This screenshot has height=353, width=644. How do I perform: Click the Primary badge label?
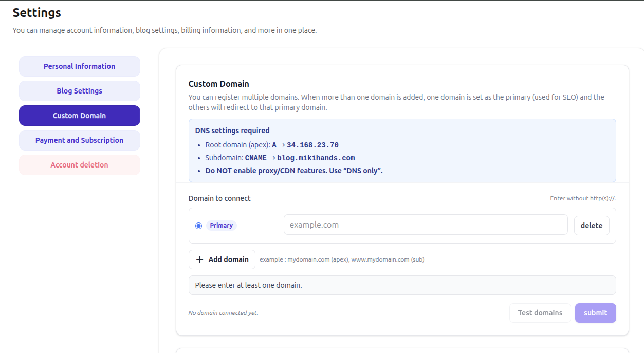pos(221,225)
